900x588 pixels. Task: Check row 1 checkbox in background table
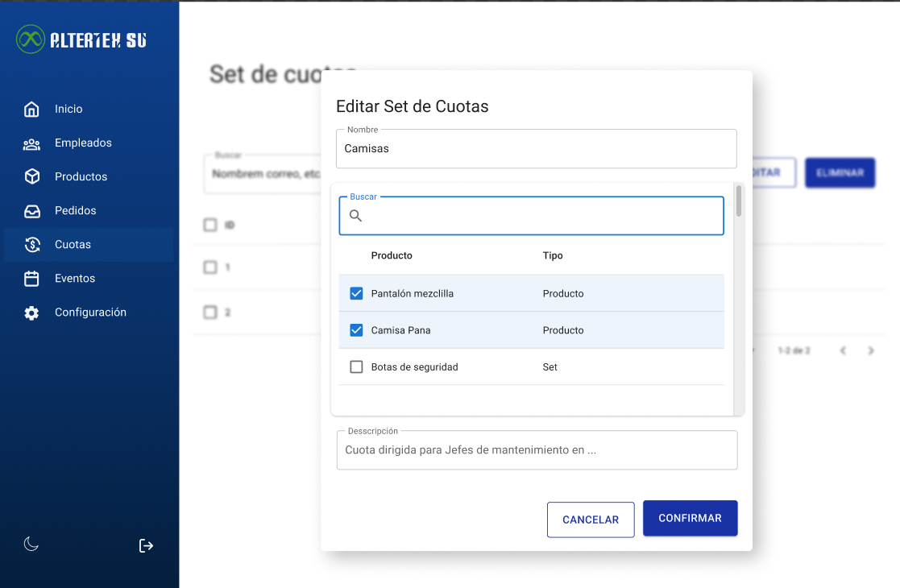(x=210, y=267)
